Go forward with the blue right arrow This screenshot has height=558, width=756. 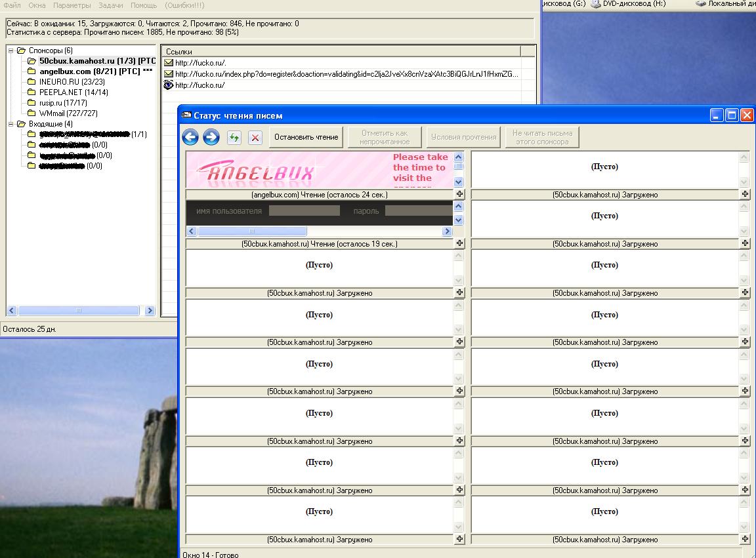coord(211,137)
